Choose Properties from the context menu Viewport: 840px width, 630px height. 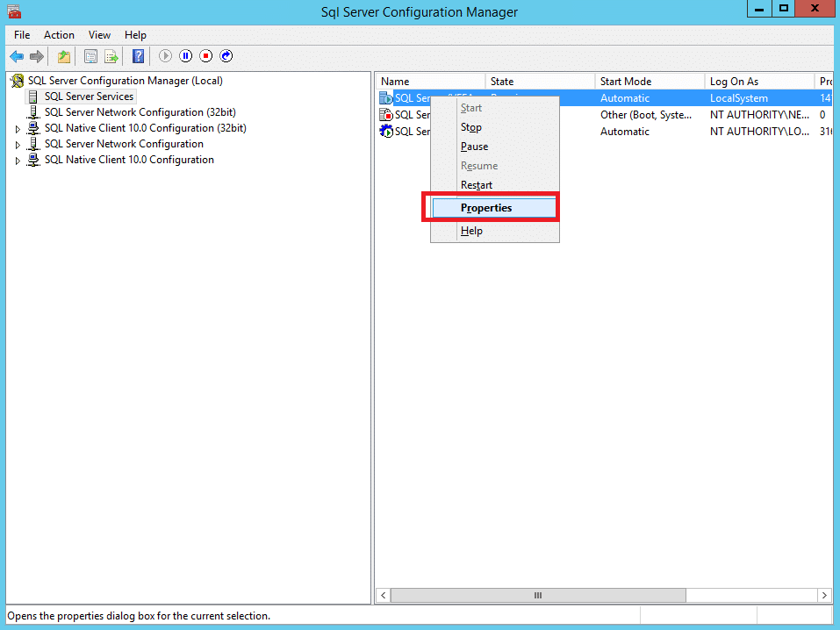pyautogui.click(x=494, y=208)
